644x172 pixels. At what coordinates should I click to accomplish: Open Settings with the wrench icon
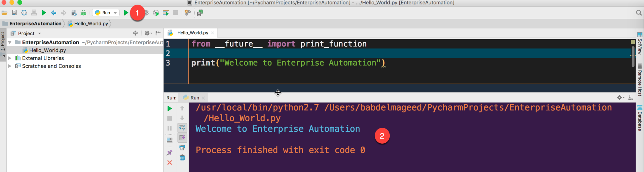[188, 13]
